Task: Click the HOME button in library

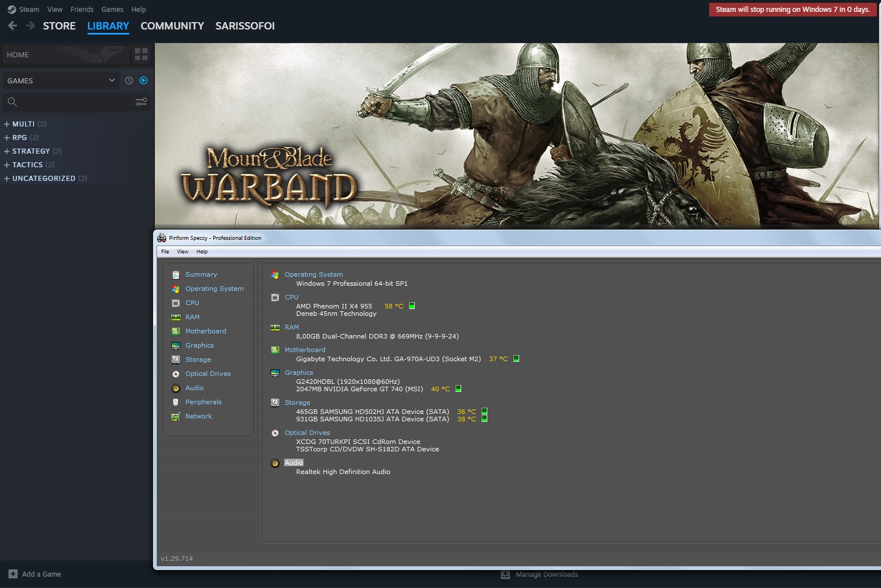Action: pos(66,54)
